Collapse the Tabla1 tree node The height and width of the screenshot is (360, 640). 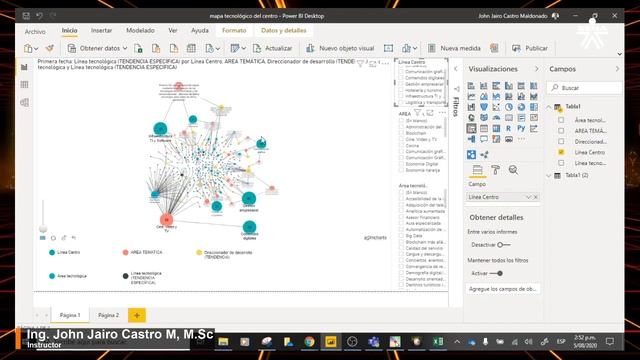[x=549, y=107]
